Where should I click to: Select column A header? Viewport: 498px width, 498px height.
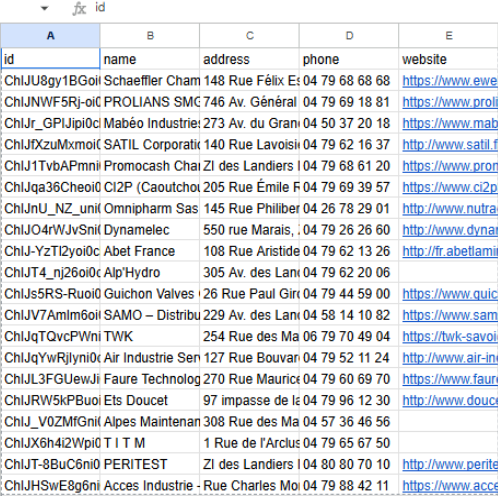tap(50, 36)
